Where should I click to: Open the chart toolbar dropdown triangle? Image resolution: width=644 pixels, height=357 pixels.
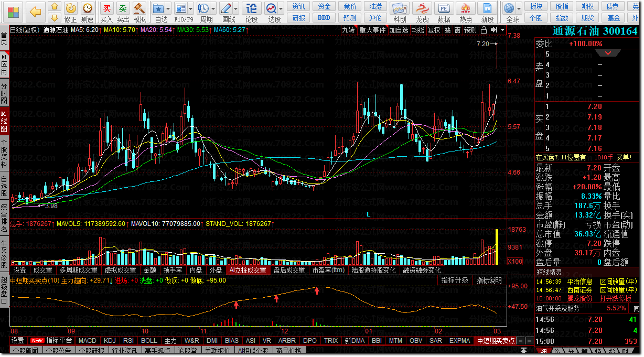[x=503, y=30]
